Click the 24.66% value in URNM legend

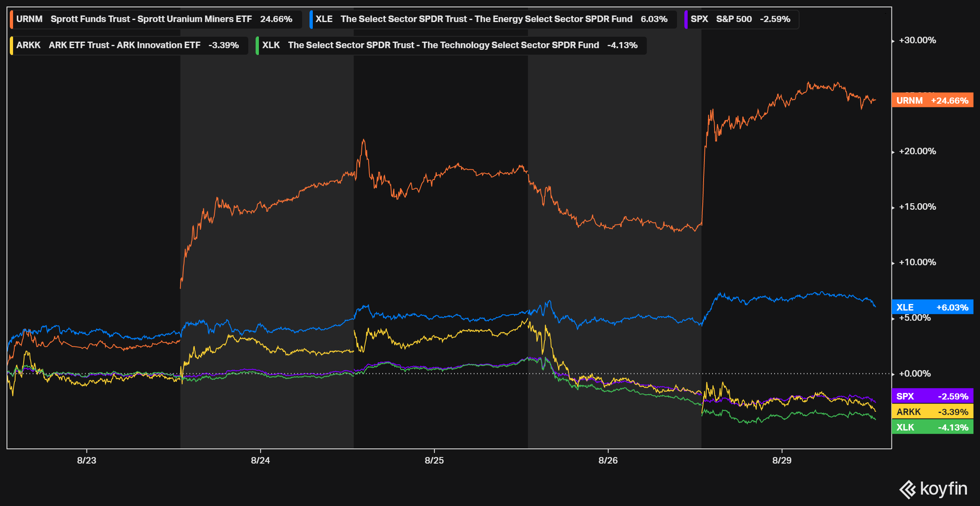(x=276, y=19)
